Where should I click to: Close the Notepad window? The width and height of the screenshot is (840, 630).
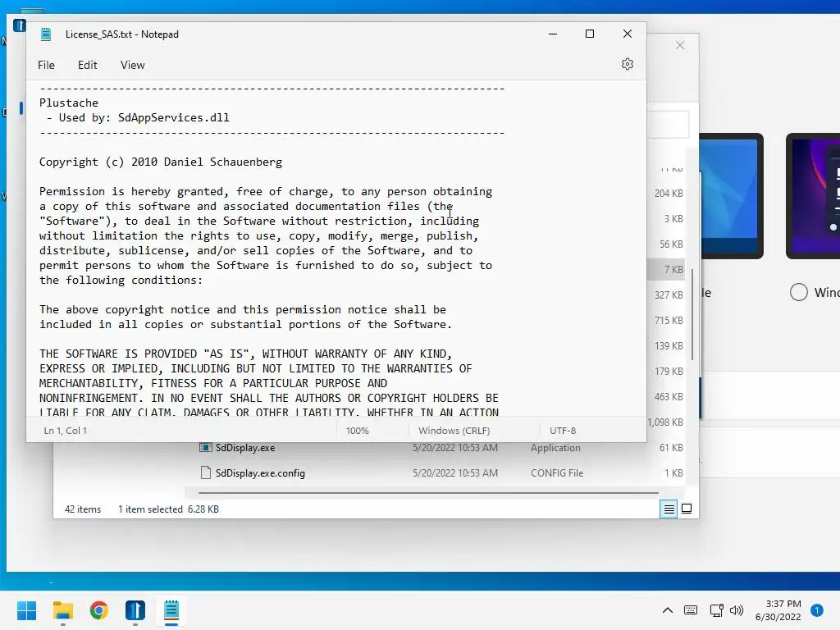click(x=628, y=34)
